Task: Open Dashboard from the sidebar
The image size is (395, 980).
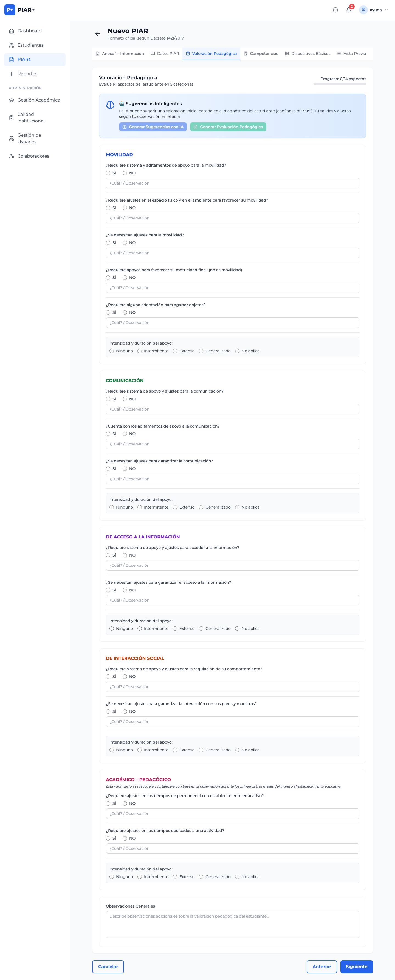Action: tap(30, 31)
